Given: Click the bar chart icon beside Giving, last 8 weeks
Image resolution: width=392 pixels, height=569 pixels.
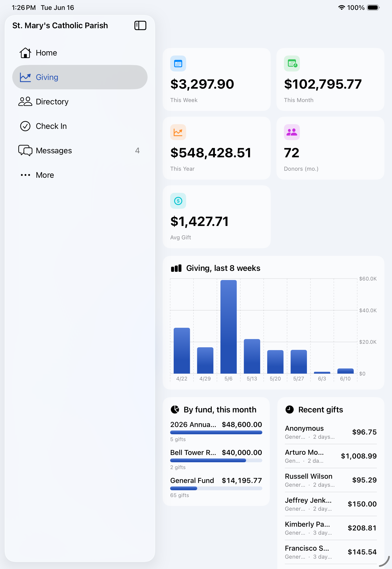Looking at the screenshot, I should coord(176,268).
